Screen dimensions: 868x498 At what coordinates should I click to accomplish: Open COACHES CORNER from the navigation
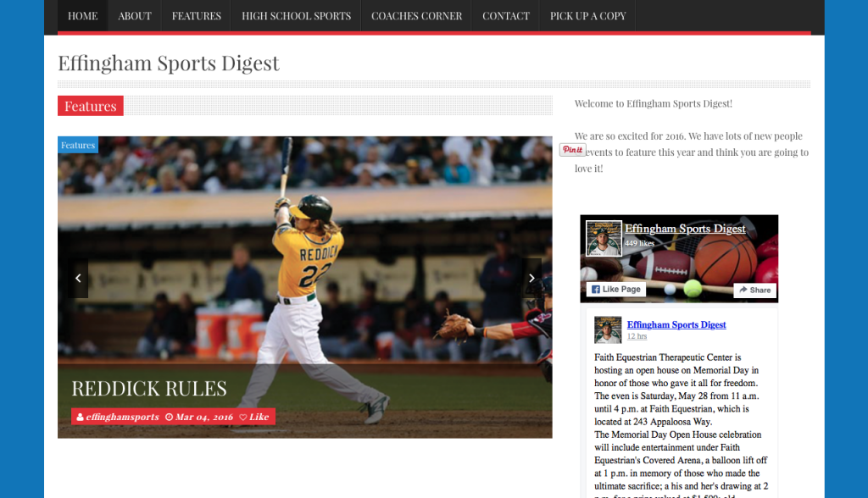pos(416,15)
